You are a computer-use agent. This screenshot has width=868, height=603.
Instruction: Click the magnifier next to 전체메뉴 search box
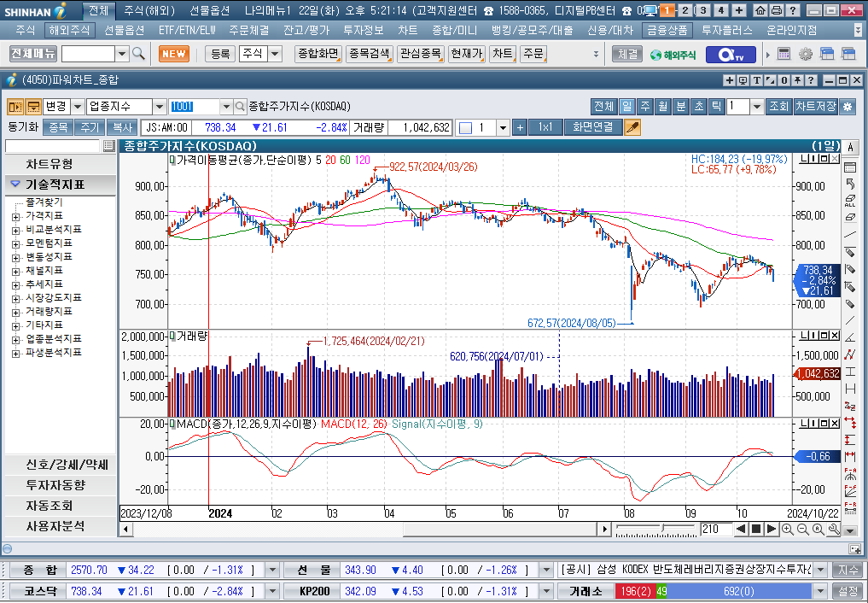click(138, 54)
